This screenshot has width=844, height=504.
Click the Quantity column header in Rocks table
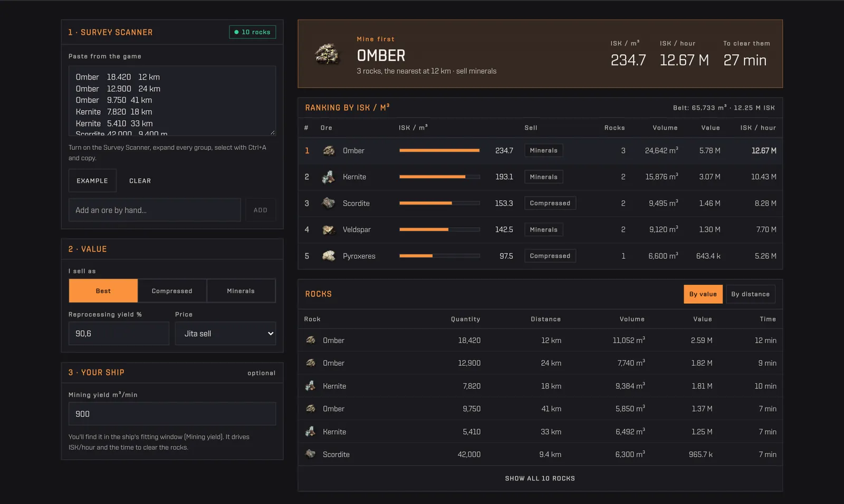[x=465, y=319]
